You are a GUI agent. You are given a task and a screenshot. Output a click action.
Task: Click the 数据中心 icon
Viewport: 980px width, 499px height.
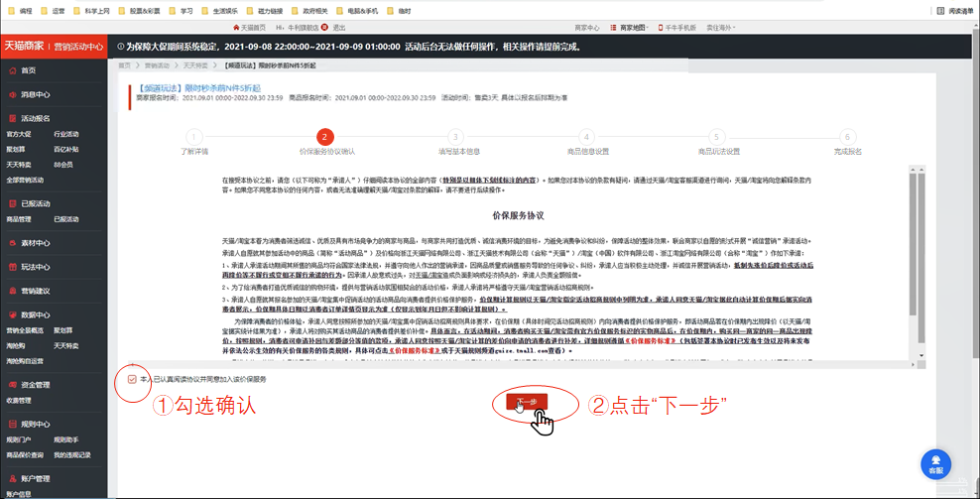(x=13, y=314)
